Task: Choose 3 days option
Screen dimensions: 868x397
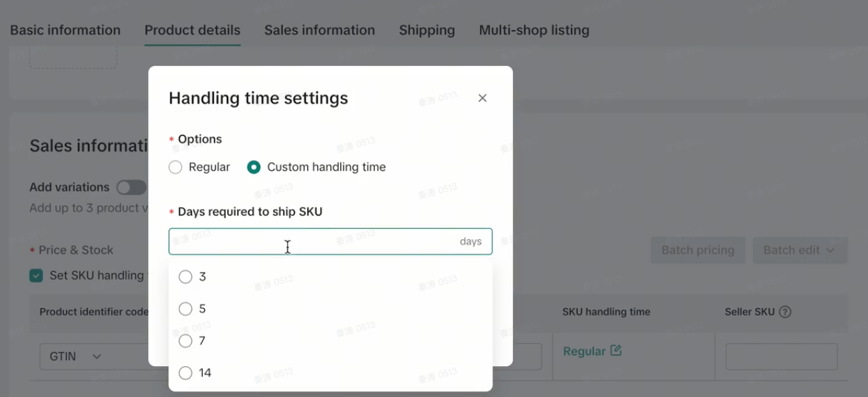Action: pos(185,277)
